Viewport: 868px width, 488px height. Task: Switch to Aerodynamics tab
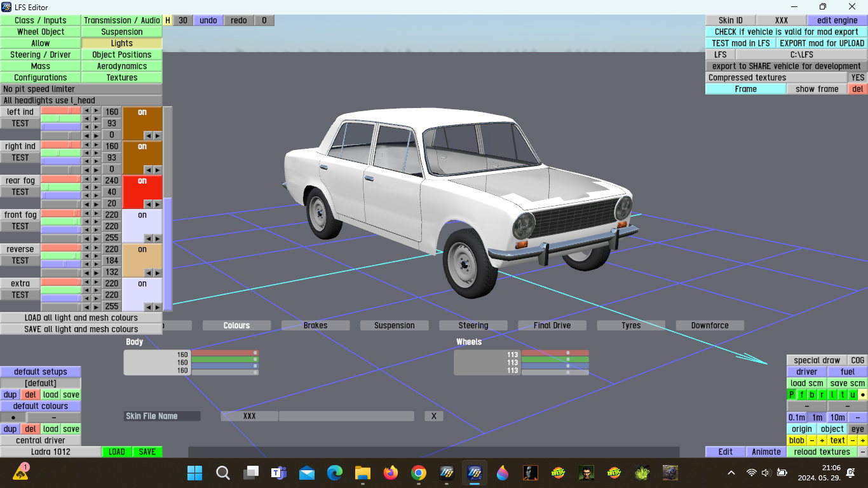click(122, 66)
